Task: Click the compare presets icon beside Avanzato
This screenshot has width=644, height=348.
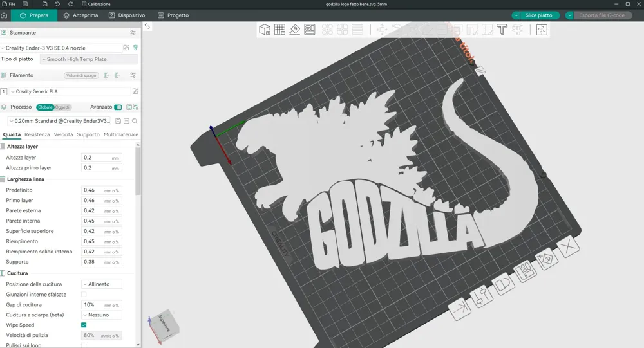Action: (x=135, y=107)
